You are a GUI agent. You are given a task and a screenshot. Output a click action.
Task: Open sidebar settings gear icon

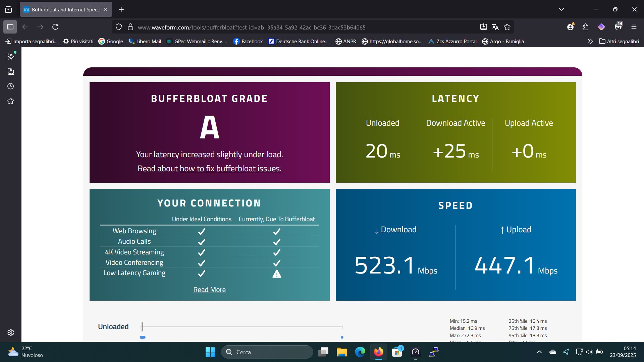(x=11, y=333)
